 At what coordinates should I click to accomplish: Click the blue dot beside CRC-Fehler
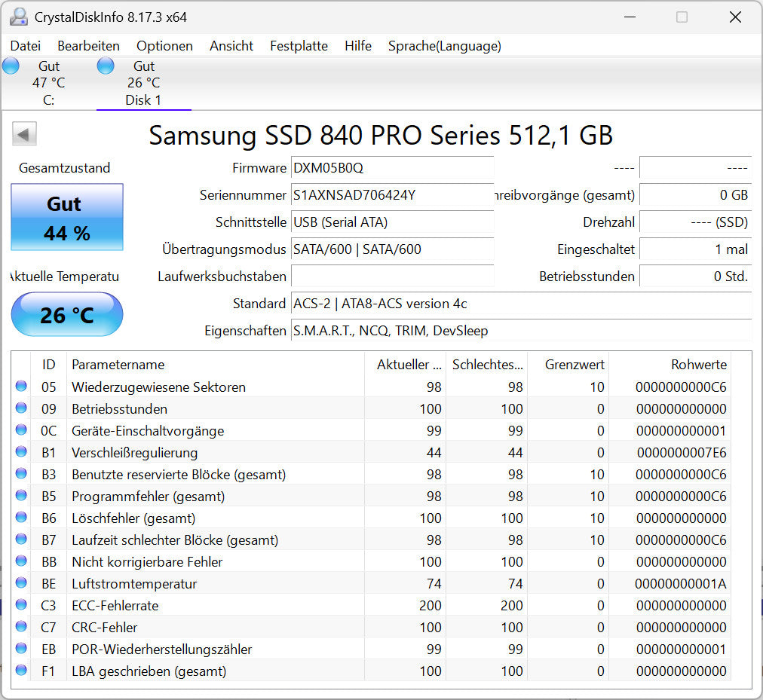click(x=23, y=627)
